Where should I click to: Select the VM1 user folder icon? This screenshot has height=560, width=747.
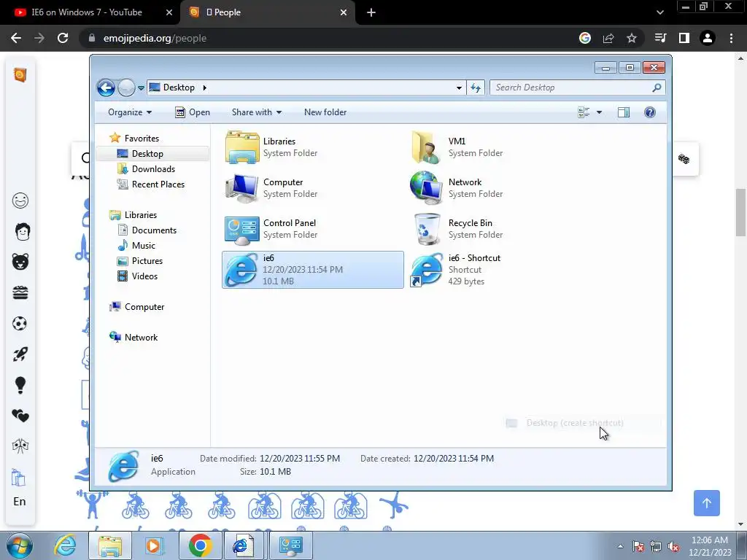[425, 147]
